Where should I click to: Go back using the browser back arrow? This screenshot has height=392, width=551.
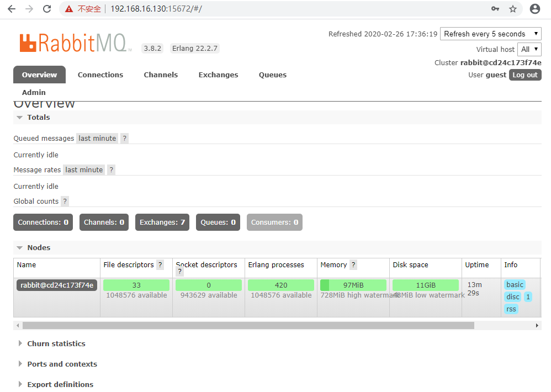coord(12,9)
